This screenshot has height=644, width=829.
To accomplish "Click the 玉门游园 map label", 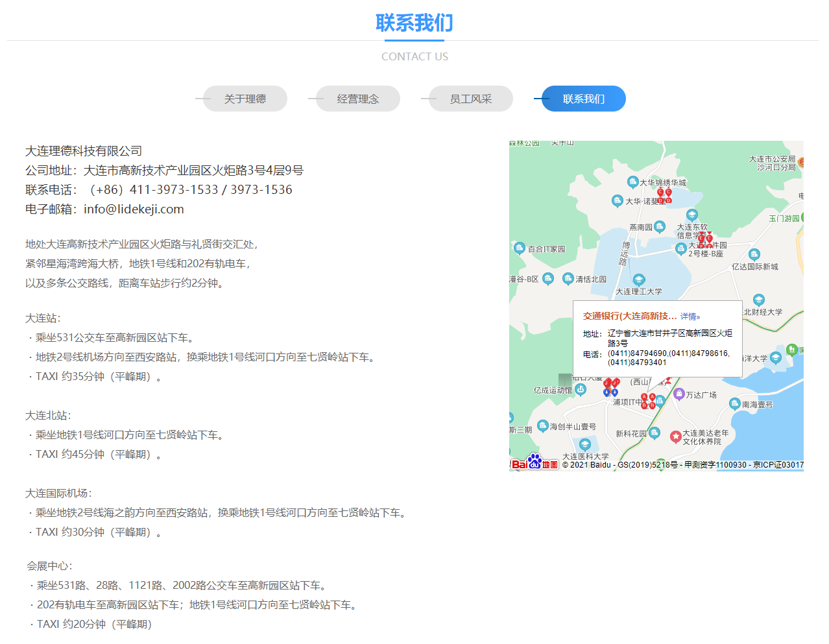I will (x=784, y=219).
